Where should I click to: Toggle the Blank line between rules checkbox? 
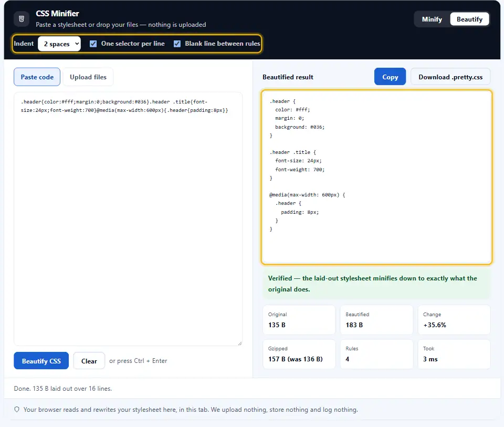coord(177,44)
